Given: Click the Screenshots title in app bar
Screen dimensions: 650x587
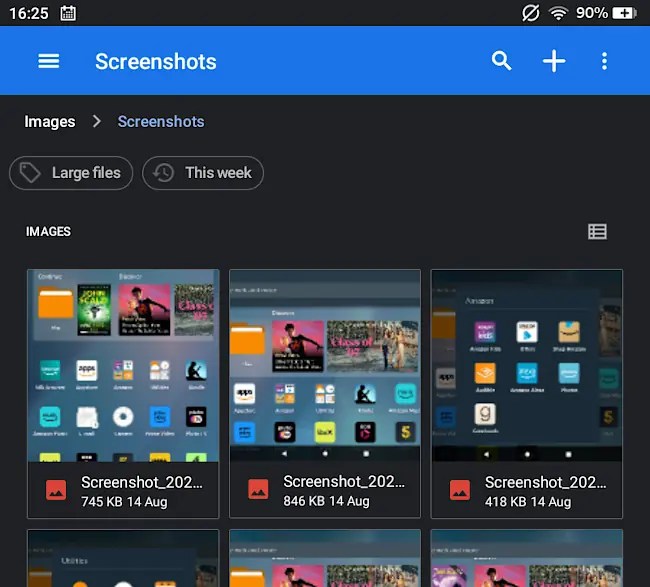Looking at the screenshot, I should [x=155, y=61].
